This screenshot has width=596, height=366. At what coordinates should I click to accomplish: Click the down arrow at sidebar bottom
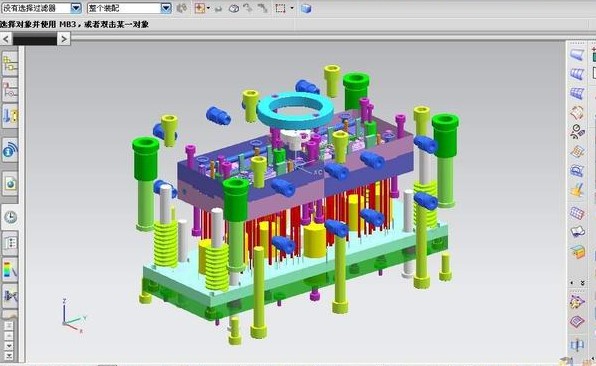tap(9, 346)
